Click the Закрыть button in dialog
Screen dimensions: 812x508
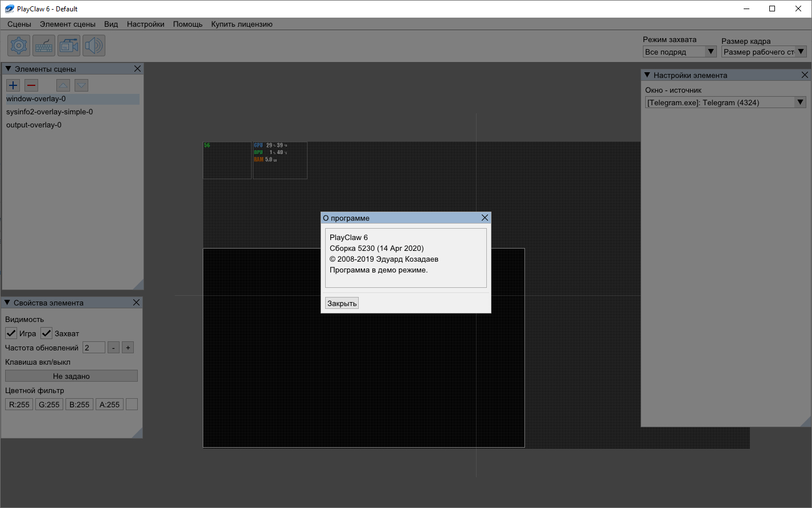click(342, 303)
